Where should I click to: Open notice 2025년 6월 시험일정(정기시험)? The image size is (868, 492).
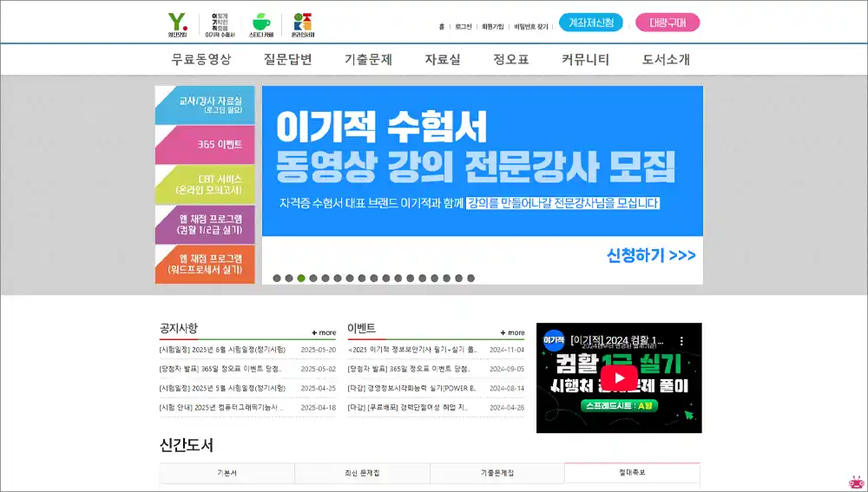click(x=222, y=350)
